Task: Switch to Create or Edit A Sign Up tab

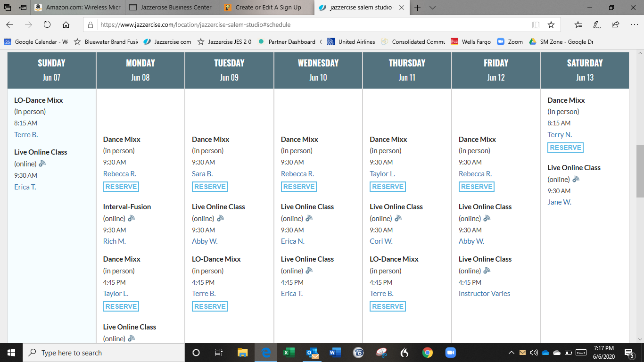Action: pyautogui.click(x=268, y=8)
